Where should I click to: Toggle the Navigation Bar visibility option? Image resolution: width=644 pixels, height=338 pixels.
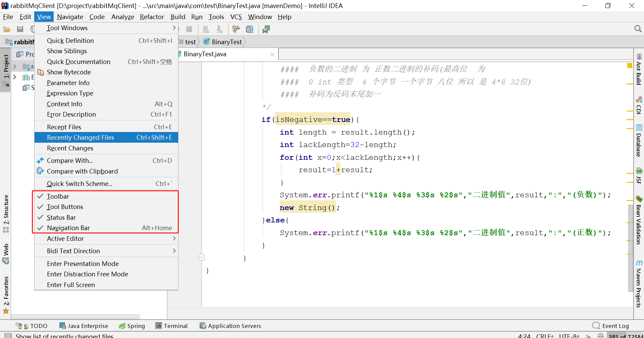(106, 228)
